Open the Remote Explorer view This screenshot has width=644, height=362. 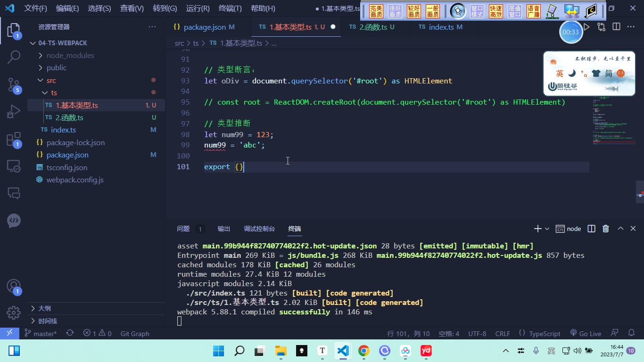pyautogui.click(x=14, y=166)
